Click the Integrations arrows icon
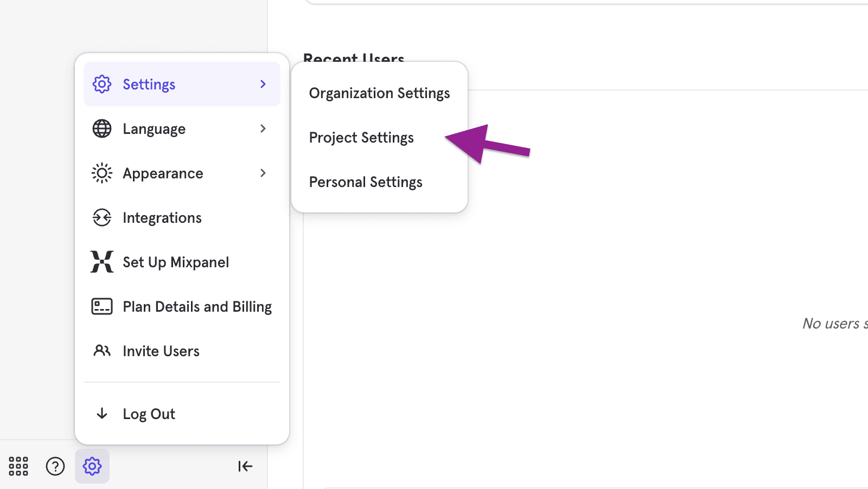868x489 pixels. point(102,217)
